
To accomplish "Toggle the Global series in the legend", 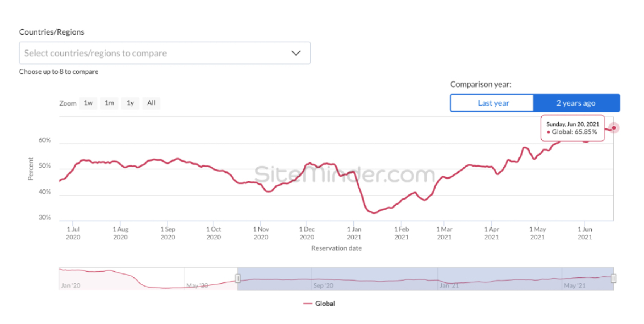I will point(326,303).
